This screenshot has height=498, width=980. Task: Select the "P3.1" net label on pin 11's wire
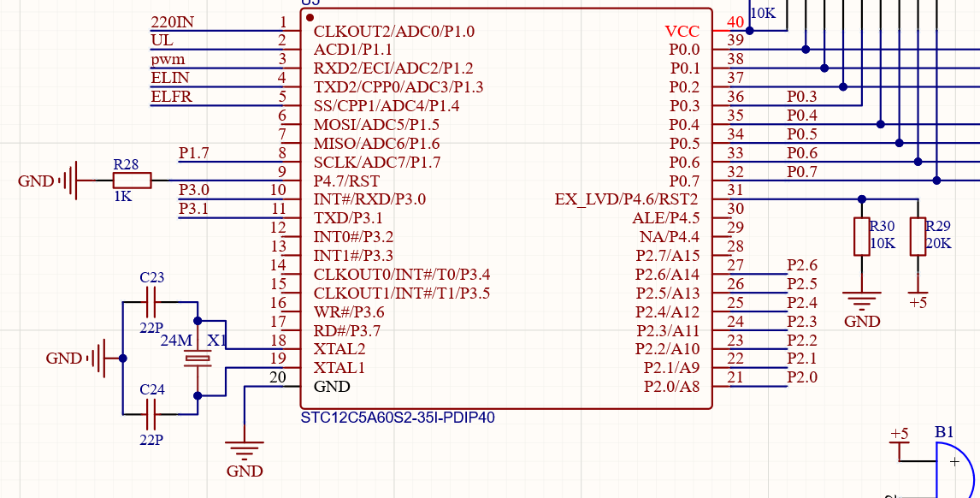194,208
